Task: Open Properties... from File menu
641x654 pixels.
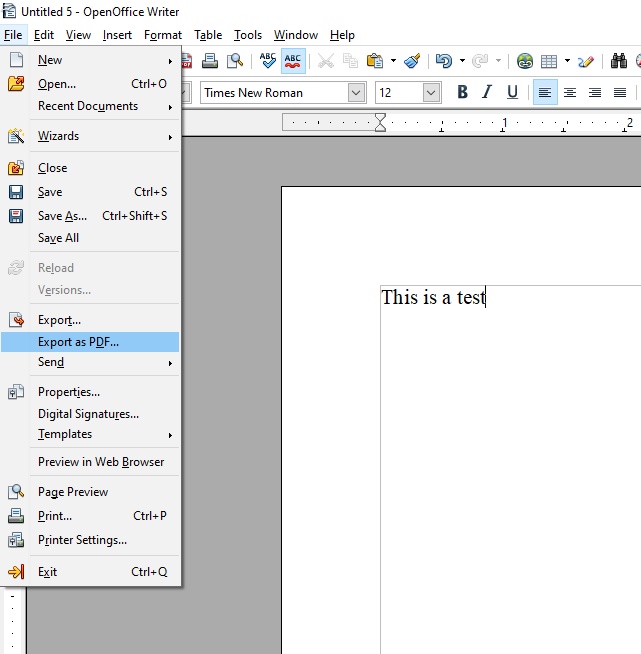Action: 90,392
